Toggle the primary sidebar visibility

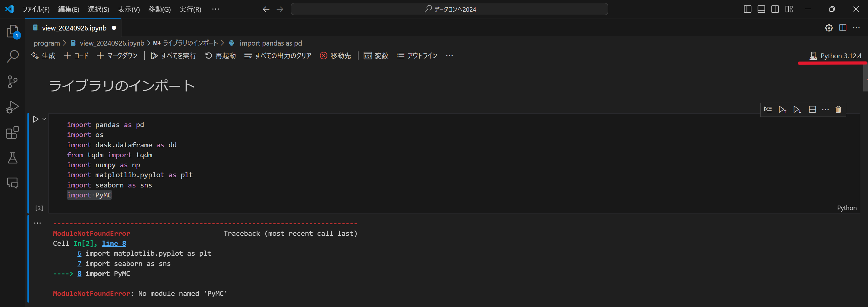click(x=747, y=9)
